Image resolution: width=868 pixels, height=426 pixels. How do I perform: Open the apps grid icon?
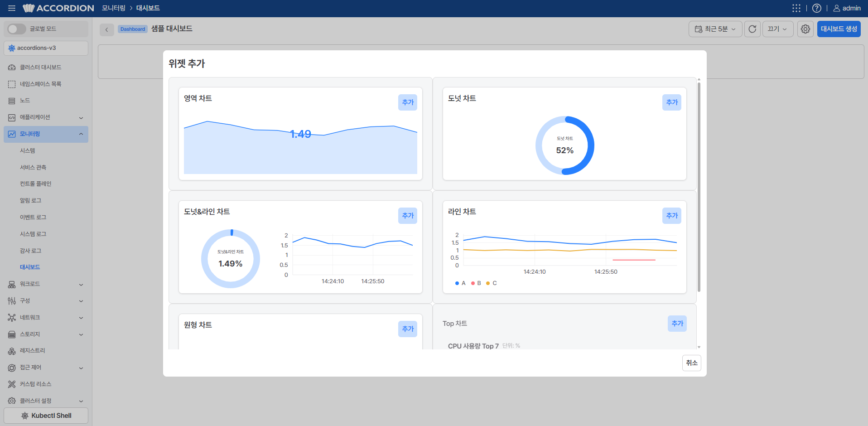click(796, 8)
